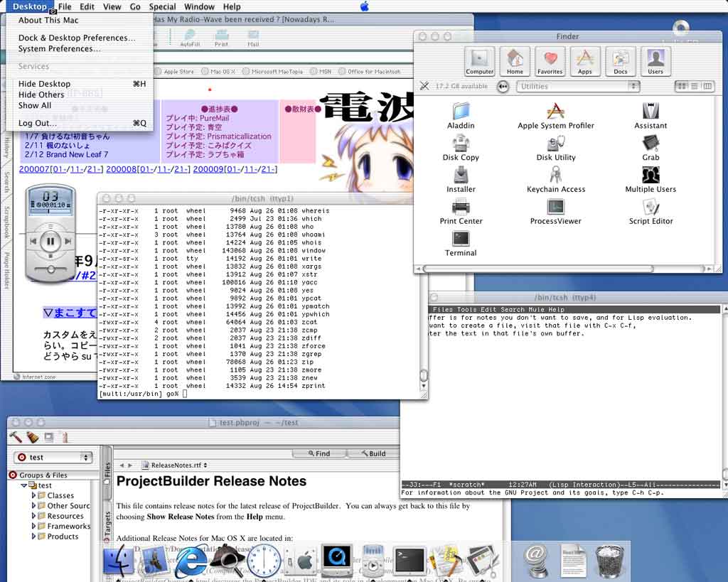728x582 pixels.
Task: Select Log Out from the Desktop menu
Action: [80, 124]
